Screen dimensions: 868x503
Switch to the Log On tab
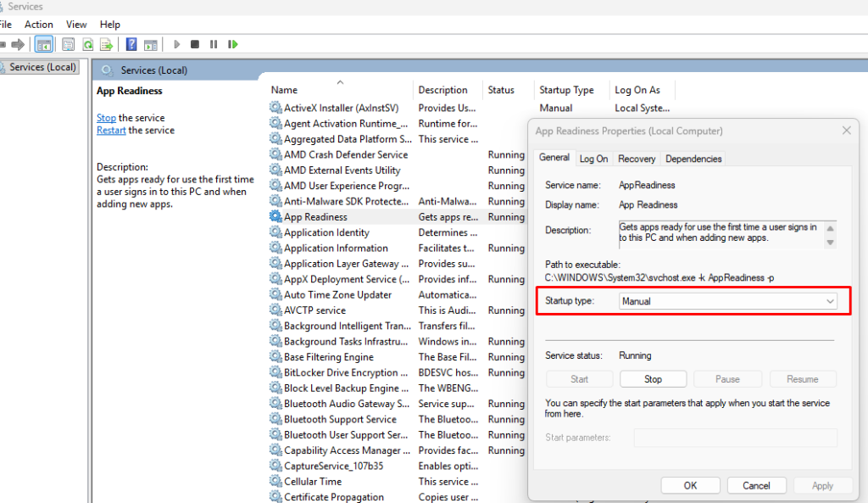pyautogui.click(x=593, y=159)
